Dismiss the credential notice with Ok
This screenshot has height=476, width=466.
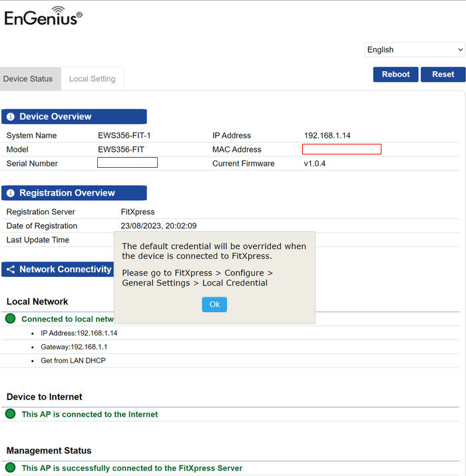tap(214, 304)
